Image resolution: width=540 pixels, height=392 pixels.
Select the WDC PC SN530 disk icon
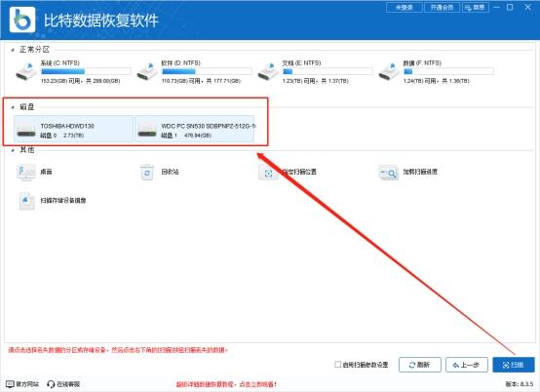point(147,130)
